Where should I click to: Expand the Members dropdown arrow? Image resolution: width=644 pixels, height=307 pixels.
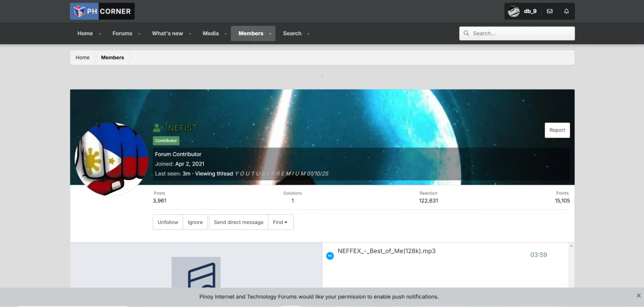[x=271, y=34]
